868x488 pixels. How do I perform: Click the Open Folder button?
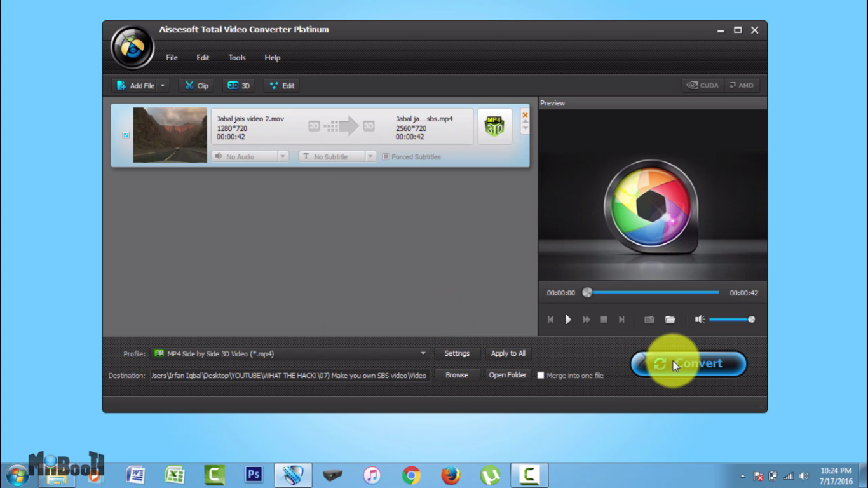click(508, 375)
